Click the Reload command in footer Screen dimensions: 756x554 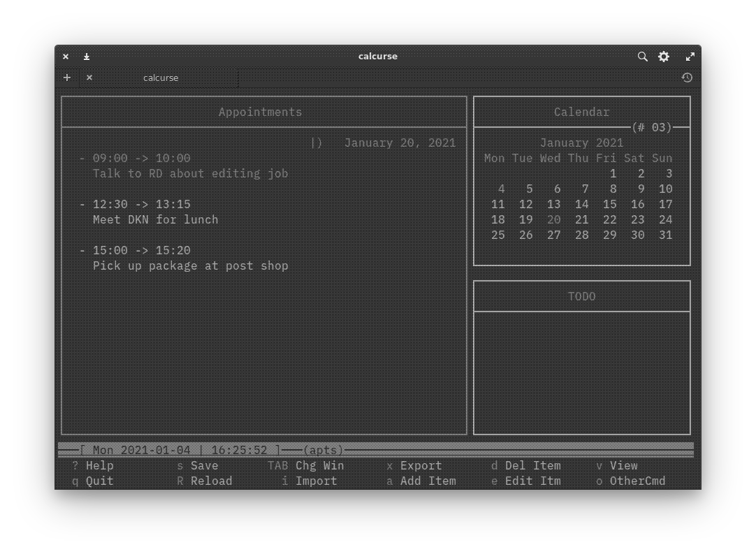(x=211, y=481)
